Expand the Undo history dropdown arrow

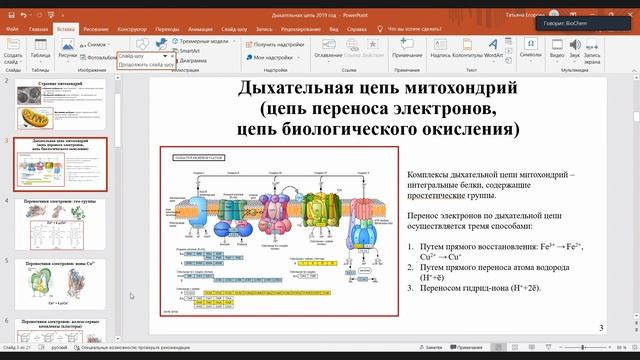31,15
